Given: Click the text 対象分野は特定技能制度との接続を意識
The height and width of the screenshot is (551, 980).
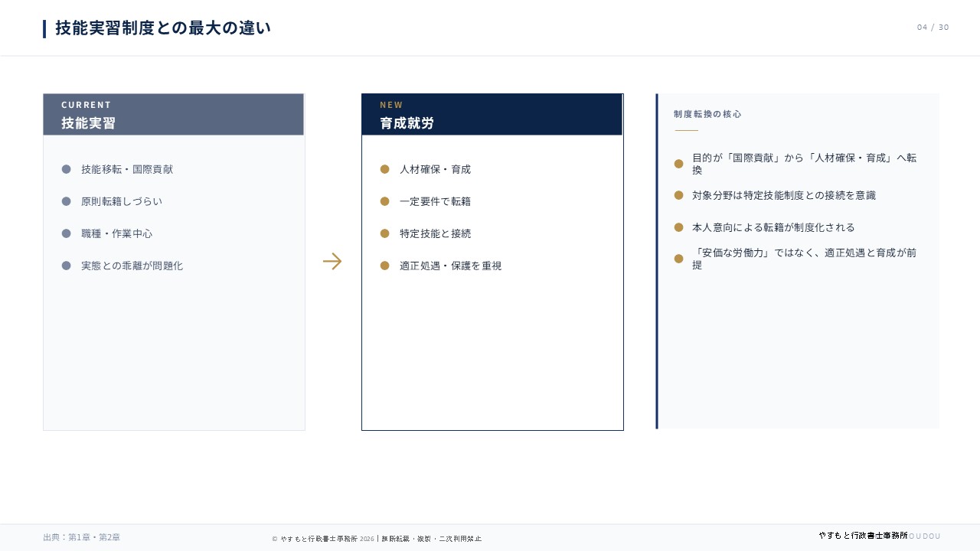Looking at the screenshot, I should (784, 195).
